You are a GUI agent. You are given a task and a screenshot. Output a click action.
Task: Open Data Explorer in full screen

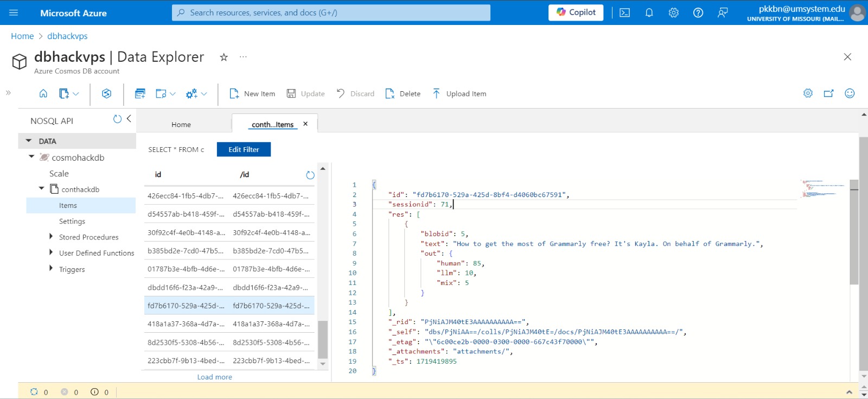828,93
